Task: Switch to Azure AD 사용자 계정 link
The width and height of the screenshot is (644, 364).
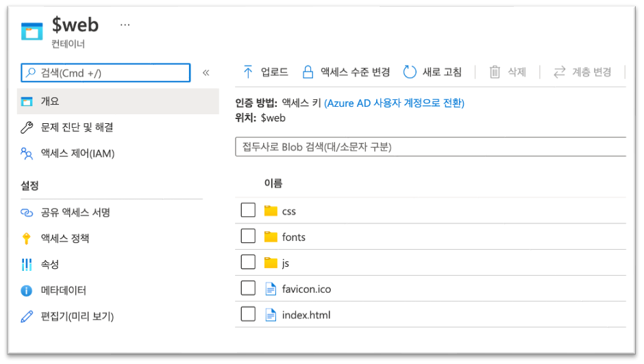Action: (x=395, y=103)
